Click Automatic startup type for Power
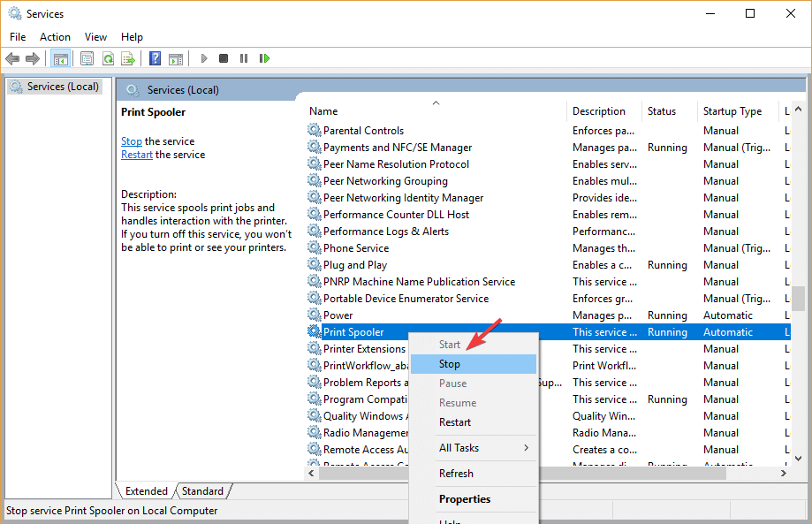The width and height of the screenshot is (812, 524). (727, 315)
